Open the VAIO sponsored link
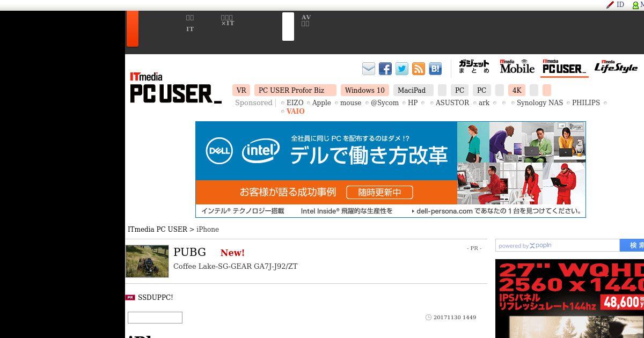Image resolution: width=644 pixels, height=338 pixels. pyautogui.click(x=295, y=111)
